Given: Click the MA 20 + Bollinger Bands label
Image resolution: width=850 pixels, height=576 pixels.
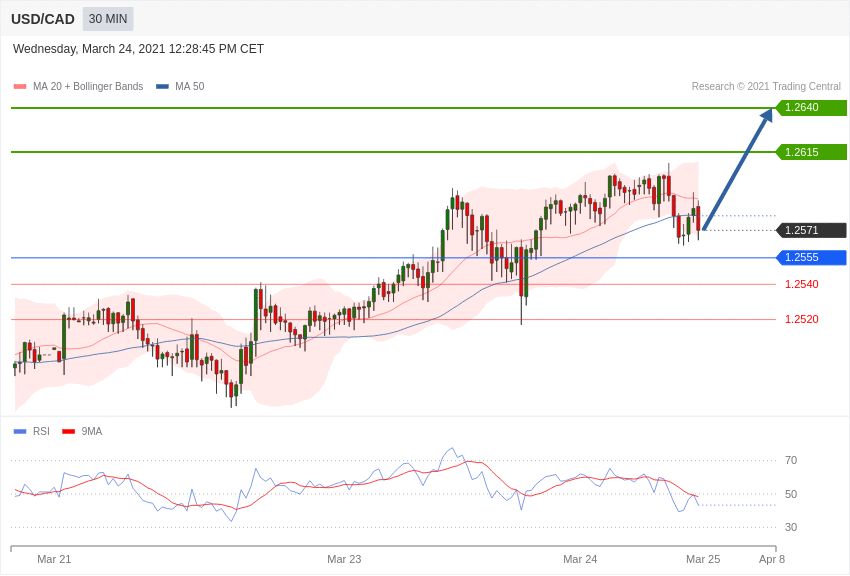Looking at the screenshot, I should pyautogui.click(x=88, y=86).
